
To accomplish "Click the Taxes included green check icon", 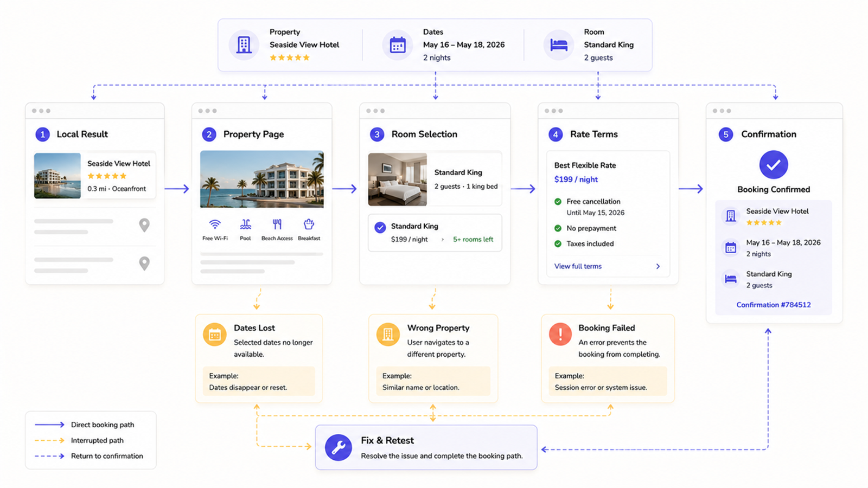I will pos(558,243).
